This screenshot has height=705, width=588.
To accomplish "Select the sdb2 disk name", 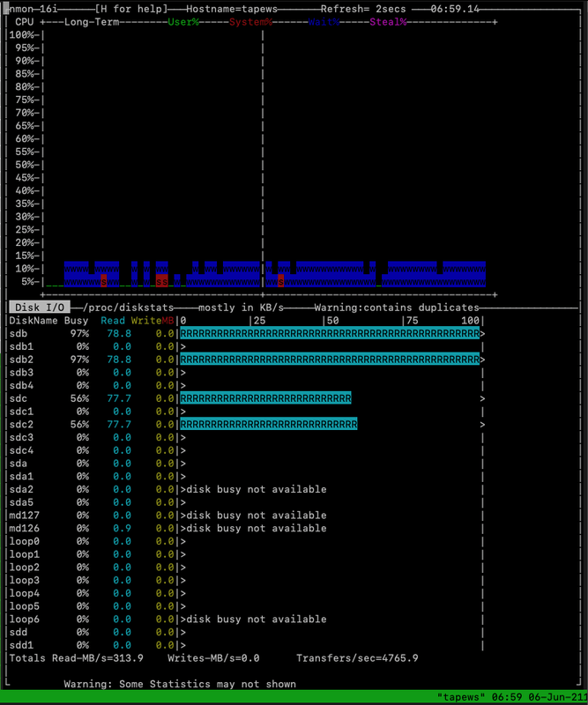I will click(x=21, y=360).
